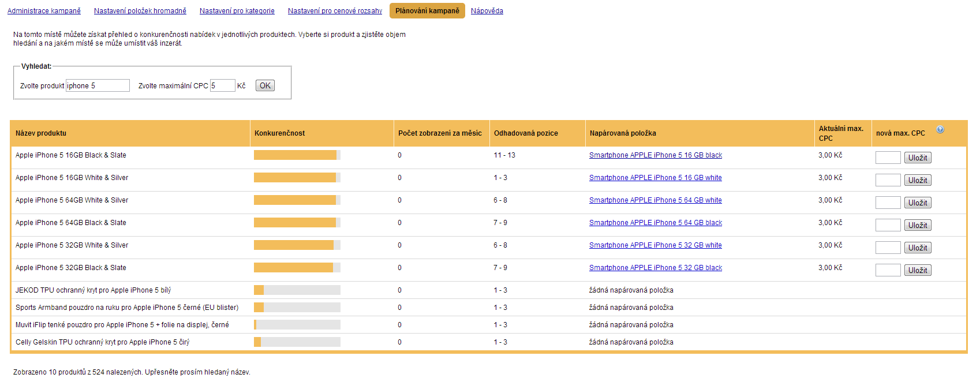Image resolution: width=980 pixels, height=378 pixels.
Task: Select the Muvit iFlip tenké pouzdro product row
Action: coord(488,325)
